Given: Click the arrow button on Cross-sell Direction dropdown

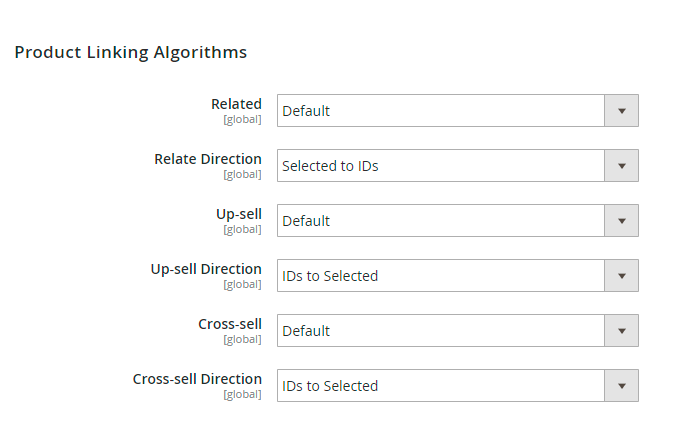Looking at the screenshot, I should point(621,386).
